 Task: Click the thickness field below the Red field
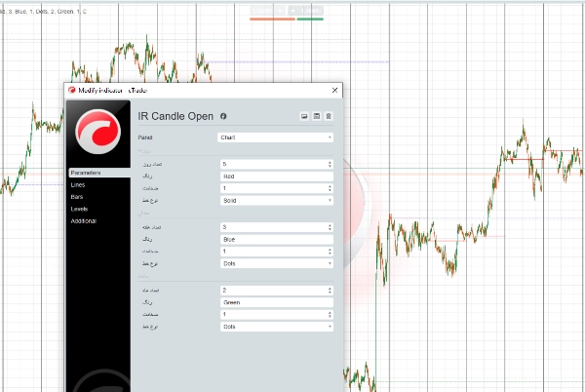(277, 188)
